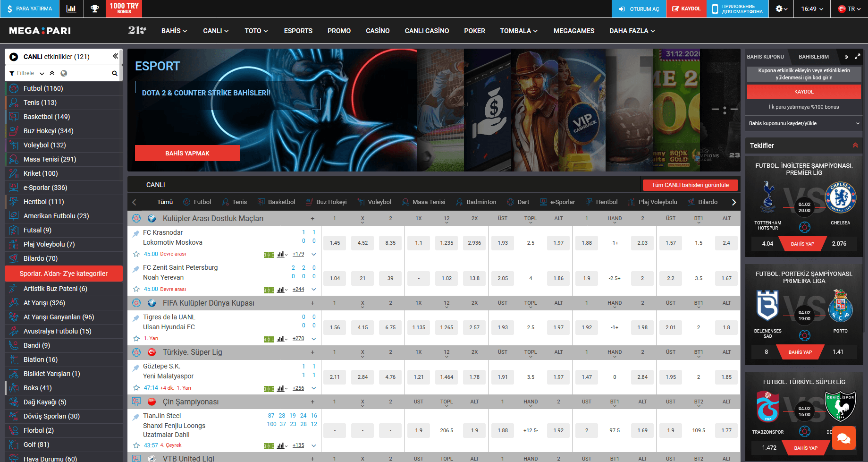
Task: Open the statistics bar chart icon in top bar
Action: click(71, 9)
